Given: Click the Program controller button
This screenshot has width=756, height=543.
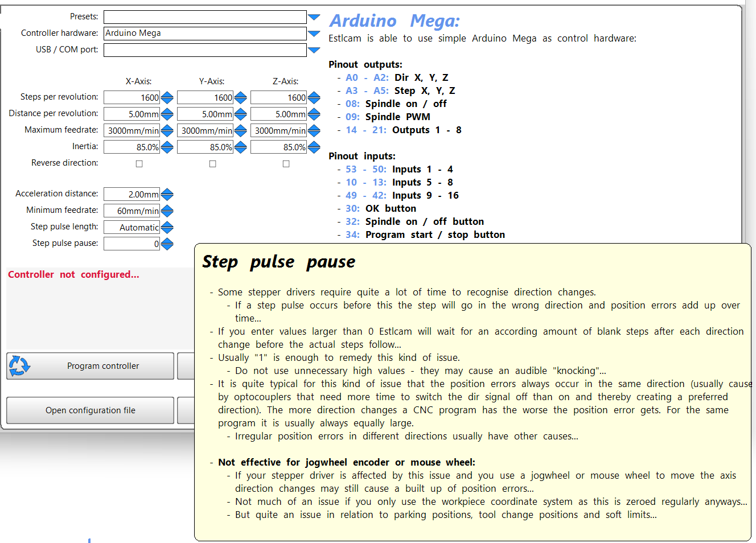Looking at the screenshot, I should (x=90, y=366).
